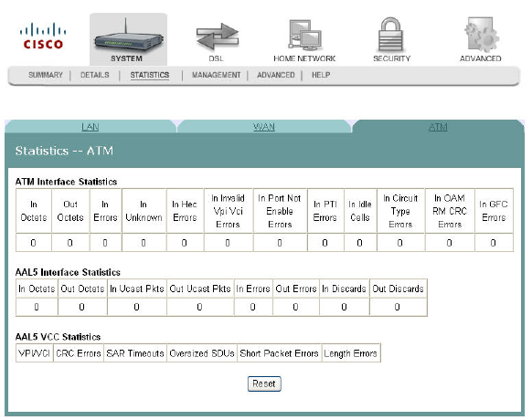Open the Advanced gears icon

(481, 34)
